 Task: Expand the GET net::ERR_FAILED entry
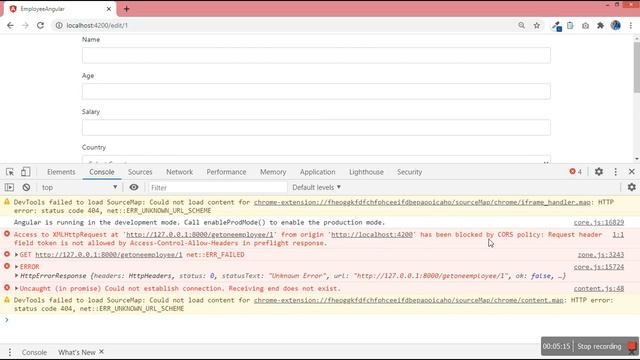pyautogui.click(x=16, y=255)
